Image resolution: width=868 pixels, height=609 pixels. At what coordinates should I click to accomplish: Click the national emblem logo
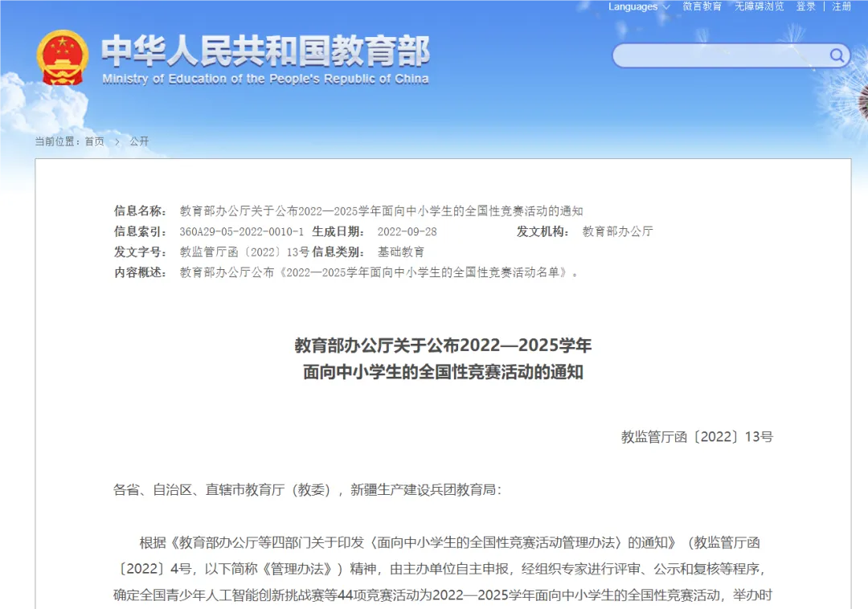coord(63,58)
